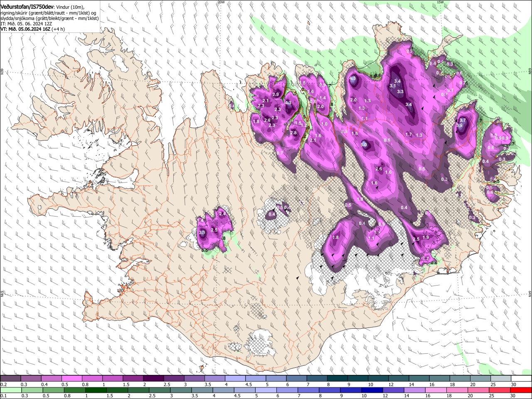Click the 2.6 precipitation value on map
Viewport: 532px width, 399px height.
point(379,169)
